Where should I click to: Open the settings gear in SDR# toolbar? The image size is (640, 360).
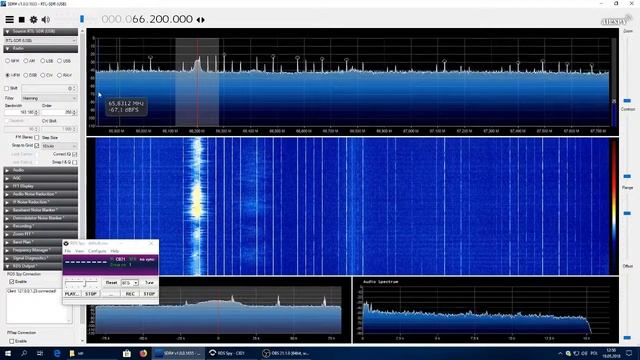click(x=33, y=19)
